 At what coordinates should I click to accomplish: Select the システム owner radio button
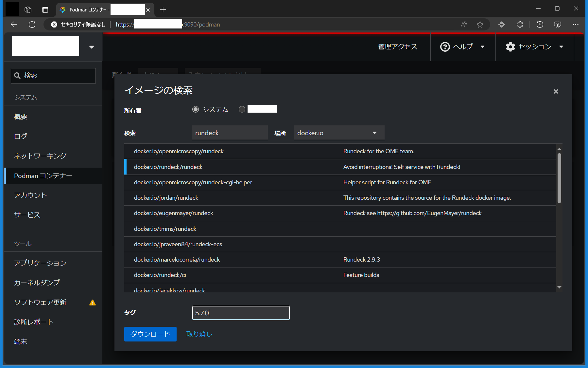tap(195, 109)
